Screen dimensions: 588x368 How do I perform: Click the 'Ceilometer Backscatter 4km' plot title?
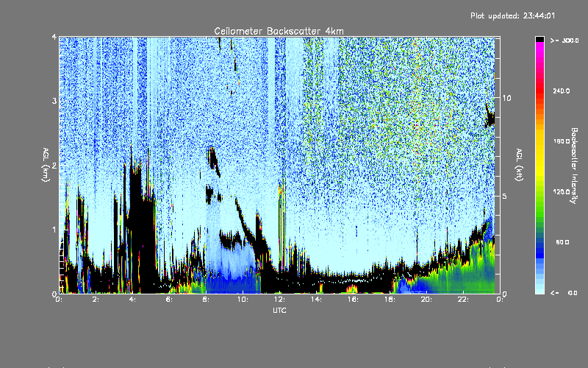coord(279,31)
